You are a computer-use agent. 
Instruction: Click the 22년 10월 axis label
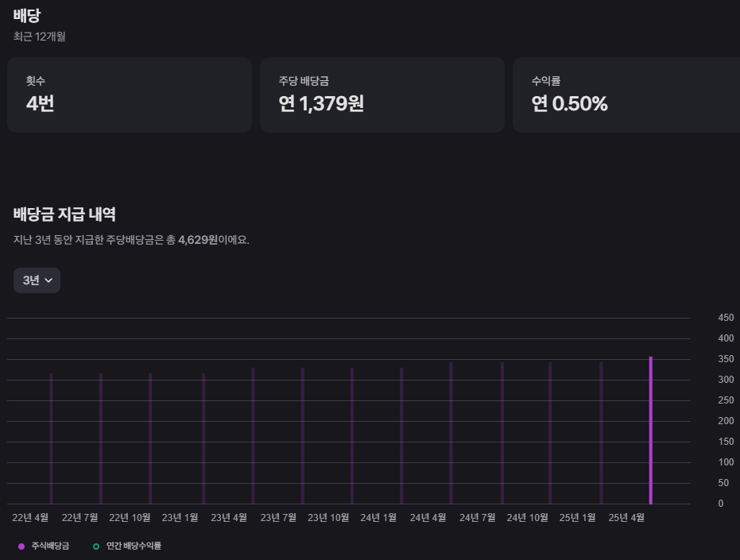pos(130,518)
